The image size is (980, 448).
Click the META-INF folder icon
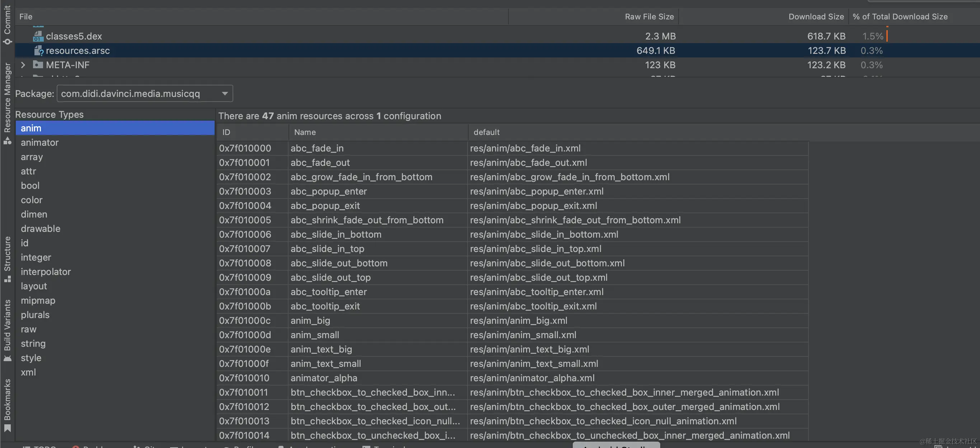(x=38, y=65)
